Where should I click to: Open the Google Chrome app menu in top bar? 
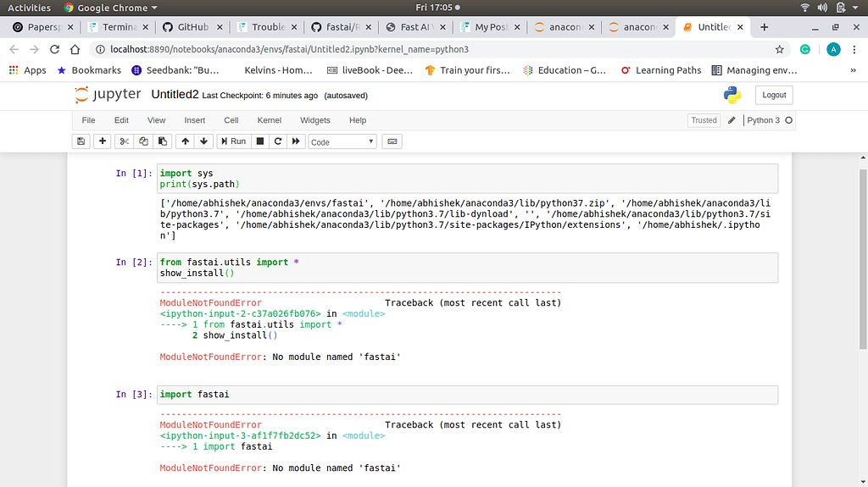pos(111,8)
